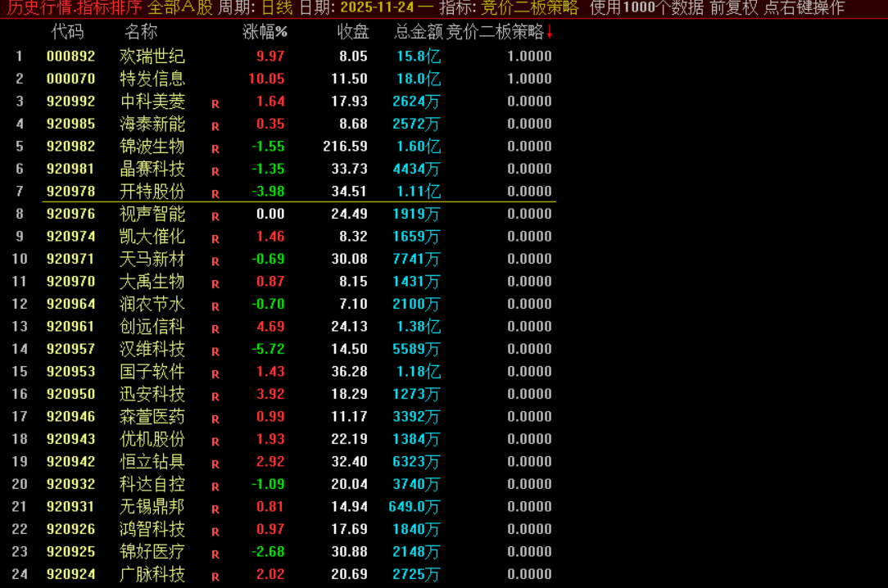Select the R marker for 视声智能
Viewport: 888px width, 588px height.
point(215,217)
